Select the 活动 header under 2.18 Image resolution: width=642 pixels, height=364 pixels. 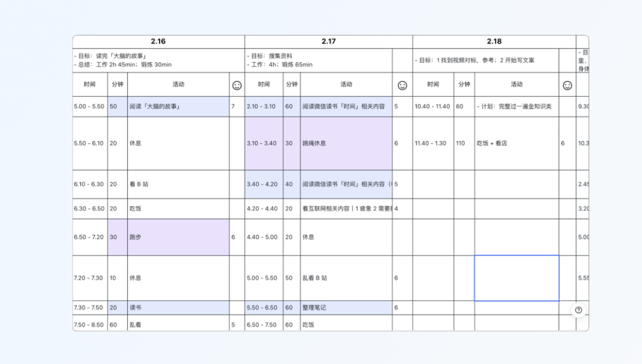517,85
